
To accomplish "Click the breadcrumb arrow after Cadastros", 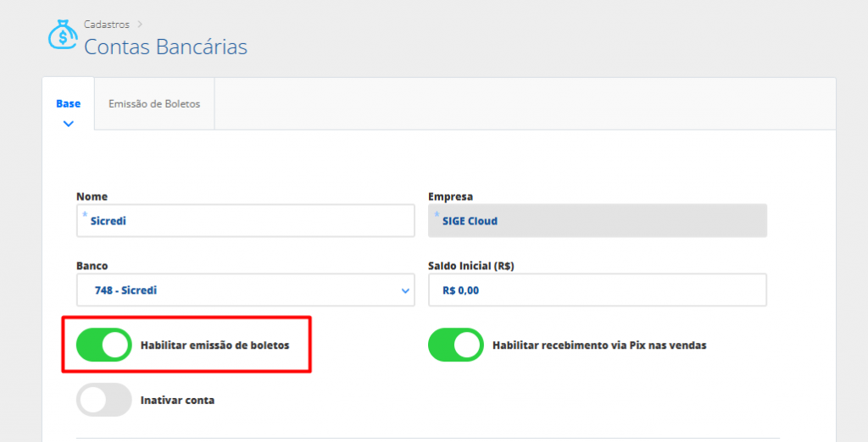I will click(140, 25).
